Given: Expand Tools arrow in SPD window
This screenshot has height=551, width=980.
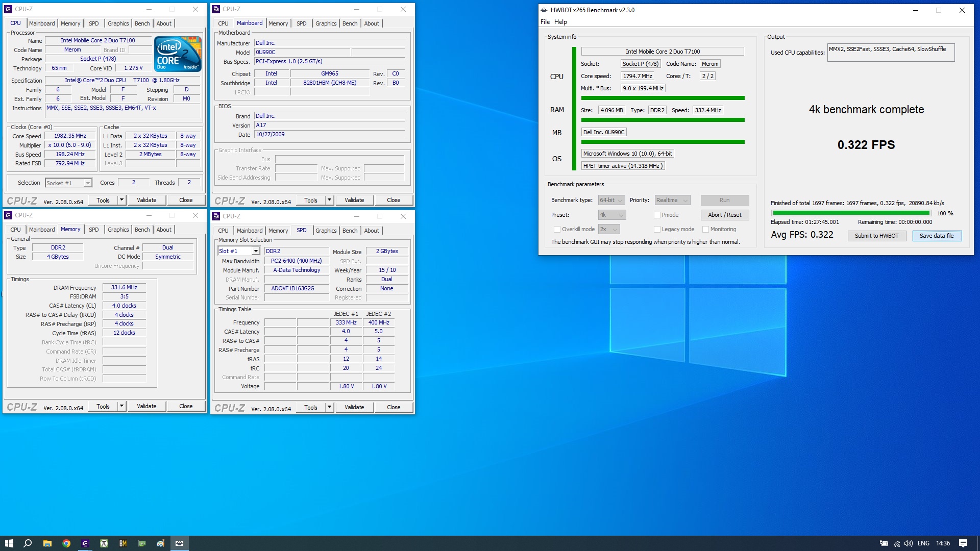Looking at the screenshot, I should (x=329, y=407).
